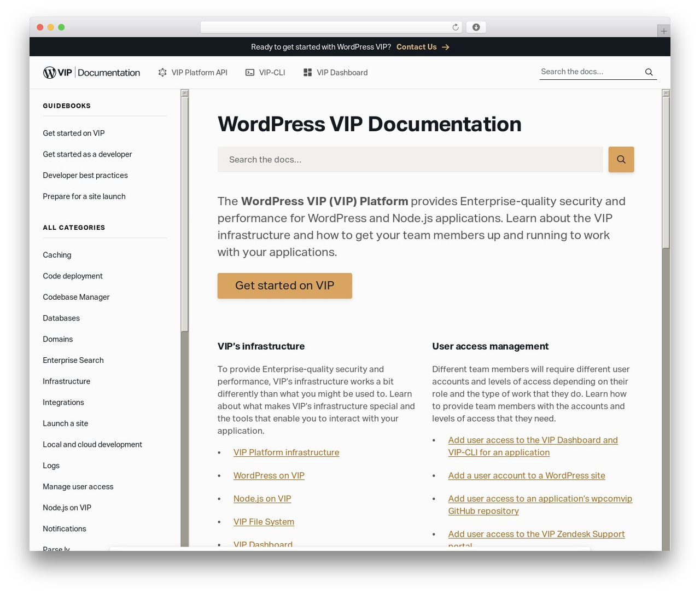Open WordPress on VIP link
Image resolution: width=700 pixels, height=593 pixels.
(x=269, y=475)
